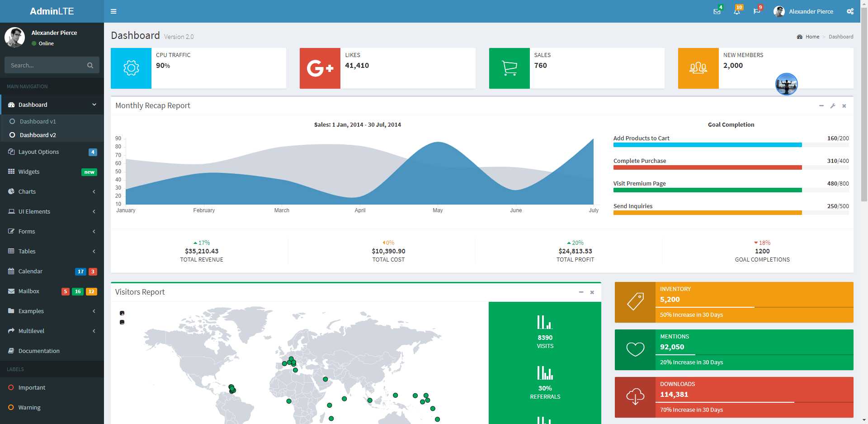
Task: Click the search magnifier button
Action: click(x=90, y=65)
